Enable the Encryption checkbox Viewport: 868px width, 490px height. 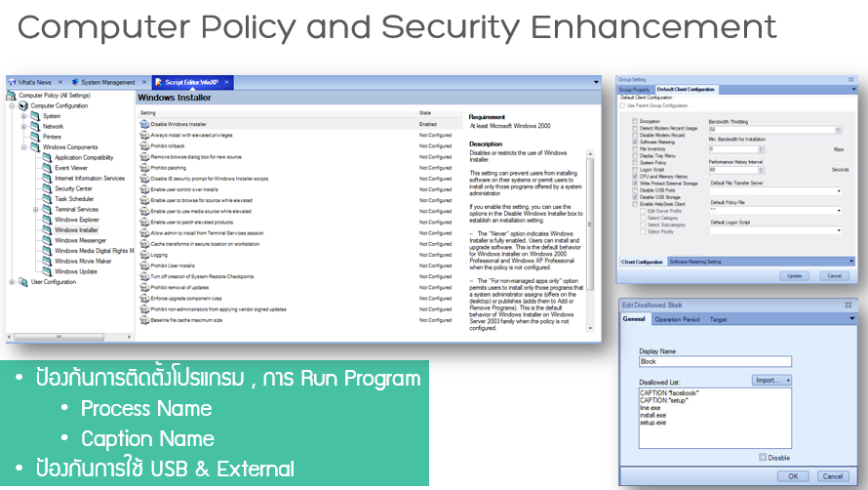(x=635, y=121)
